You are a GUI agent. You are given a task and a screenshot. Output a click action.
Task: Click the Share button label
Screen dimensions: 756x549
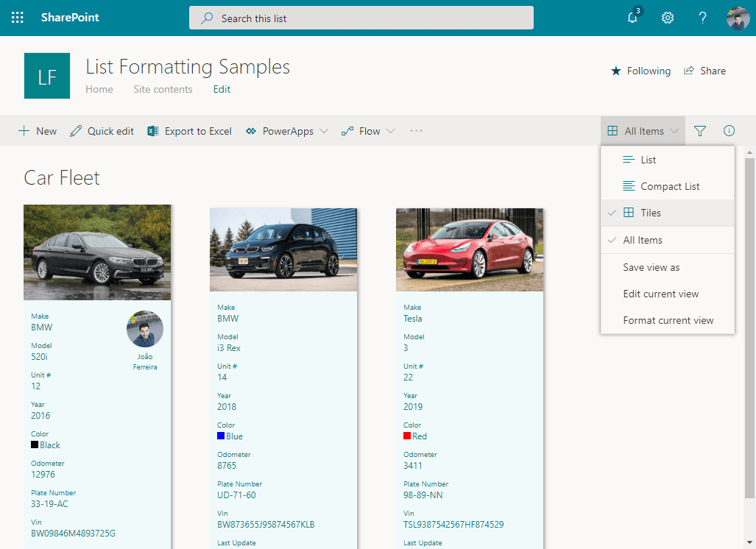click(x=713, y=71)
